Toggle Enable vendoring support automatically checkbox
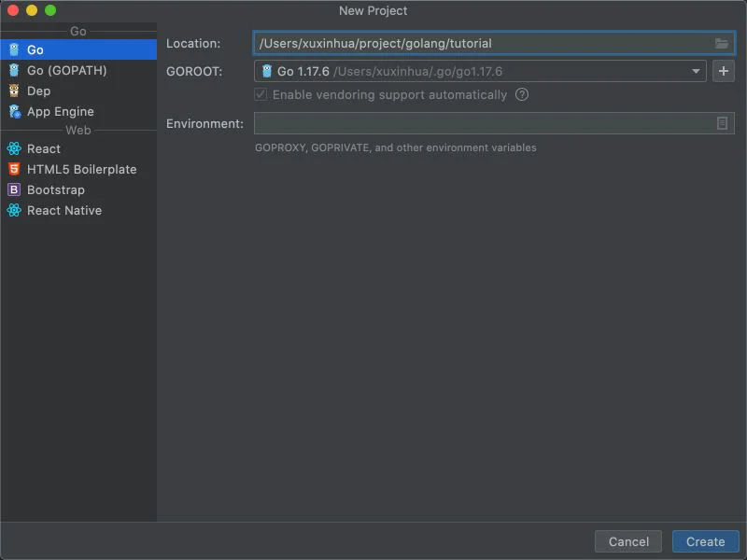The height and width of the screenshot is (560, 747). coord(261,94)
